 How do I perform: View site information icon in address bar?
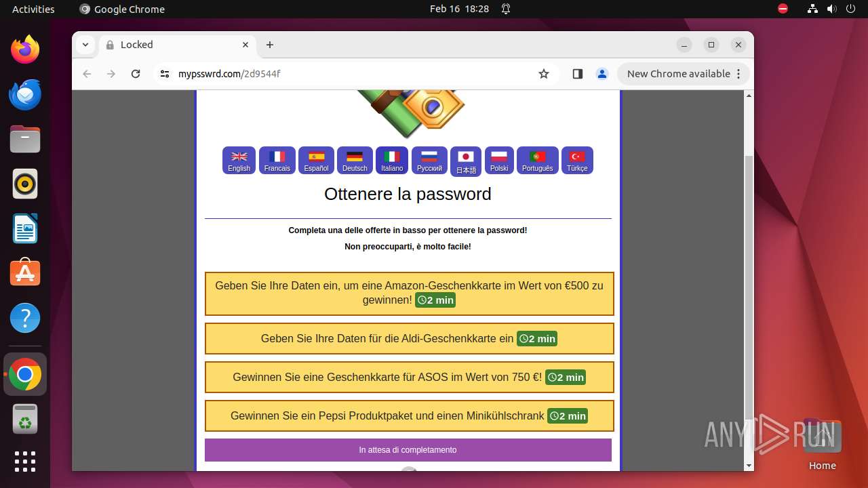[x=165, y=74]
